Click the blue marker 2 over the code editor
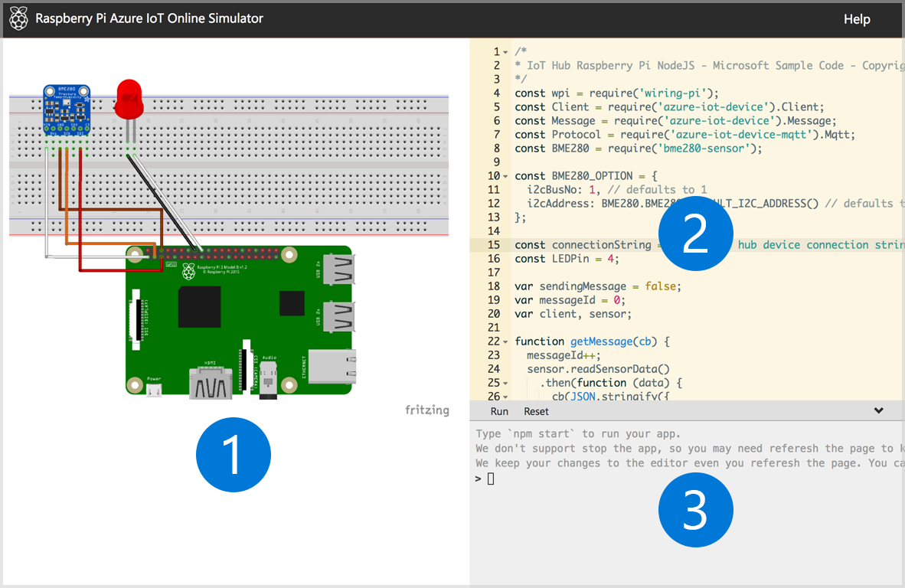The height and width of the screenshot is (588, 905). coord(695,233)
